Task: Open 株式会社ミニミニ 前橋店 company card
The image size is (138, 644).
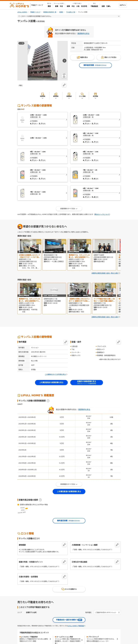Action: (x=29, y=254)
